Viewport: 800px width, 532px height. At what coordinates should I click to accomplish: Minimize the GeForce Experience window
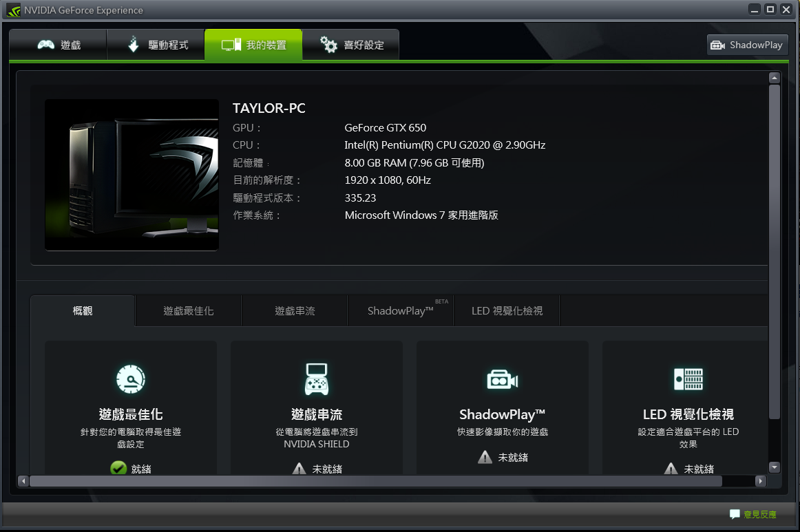point(755,9)
